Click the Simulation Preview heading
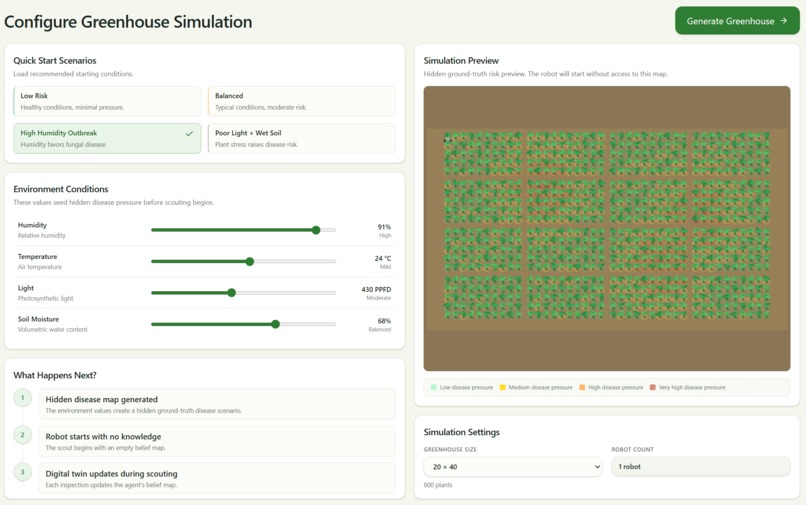Screen dimensions: 806x505 pyautogui.click(x=461, y=61)
